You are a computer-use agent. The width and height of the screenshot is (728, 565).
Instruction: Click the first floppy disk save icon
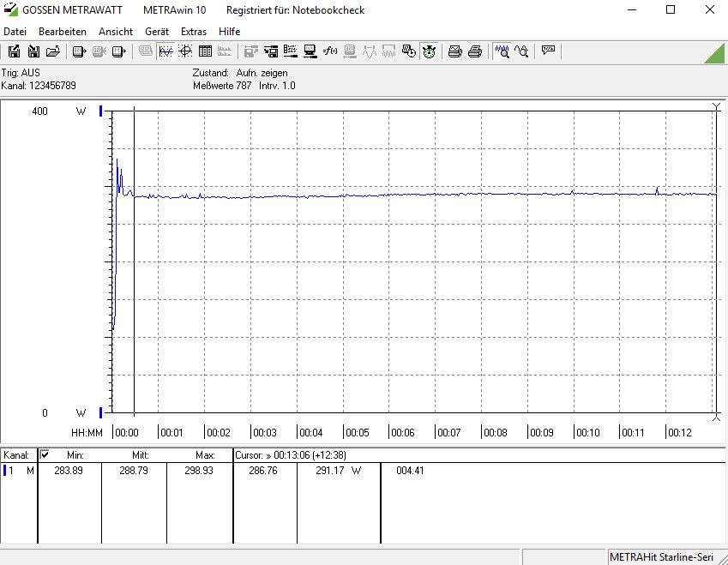14,51
